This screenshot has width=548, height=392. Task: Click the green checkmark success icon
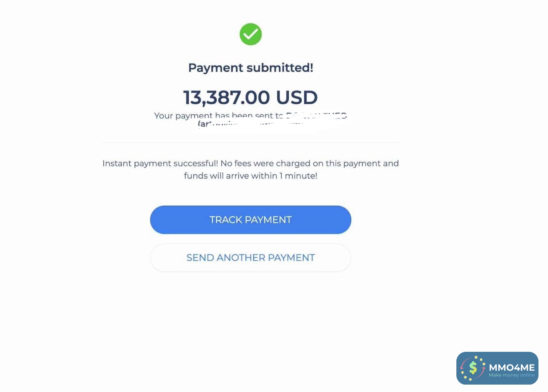[x=251, y=34]
